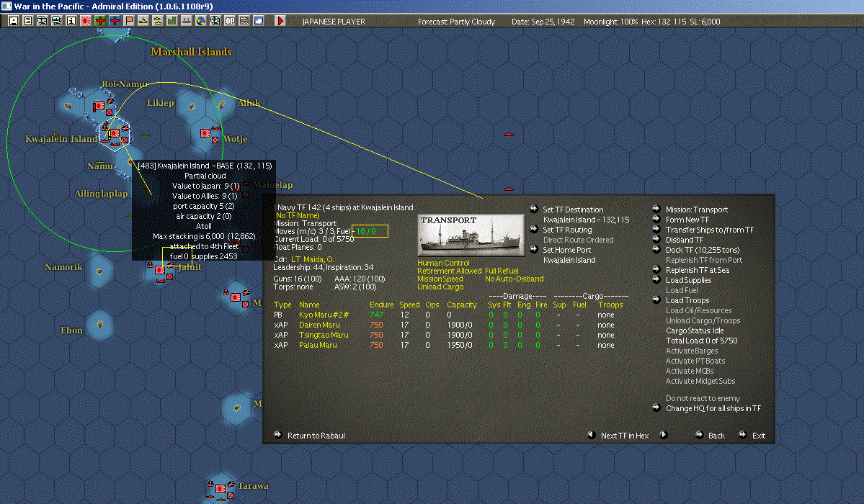Image resolution: width=864 pixels, height=504 pixels.
Task: Click the 'Endure' column header
Action: tap(381, 305)
